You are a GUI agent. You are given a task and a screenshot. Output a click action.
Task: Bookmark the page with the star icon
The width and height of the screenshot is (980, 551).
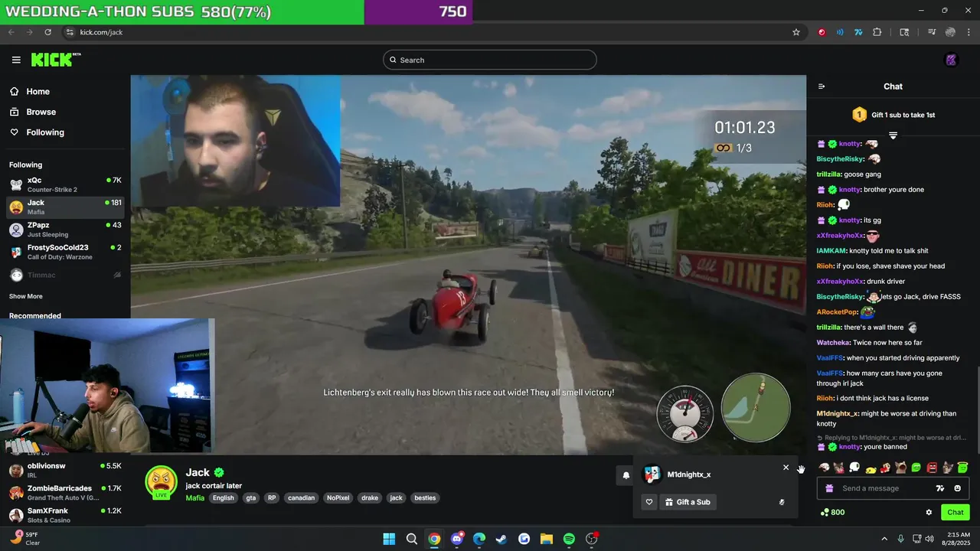(x=796, y=32)
